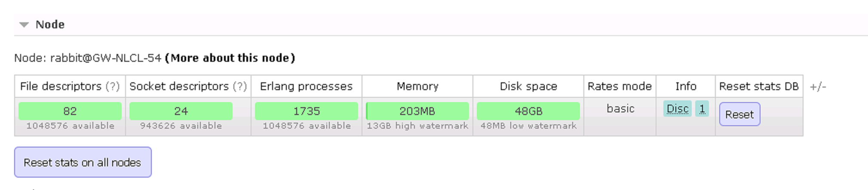Click the Memory column header

[417, 86]
